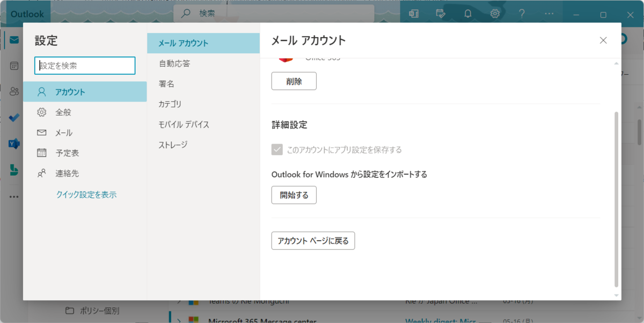Click クイック設定を表示 link
This screenshot has width=644, height=323.
pos(86,195)
